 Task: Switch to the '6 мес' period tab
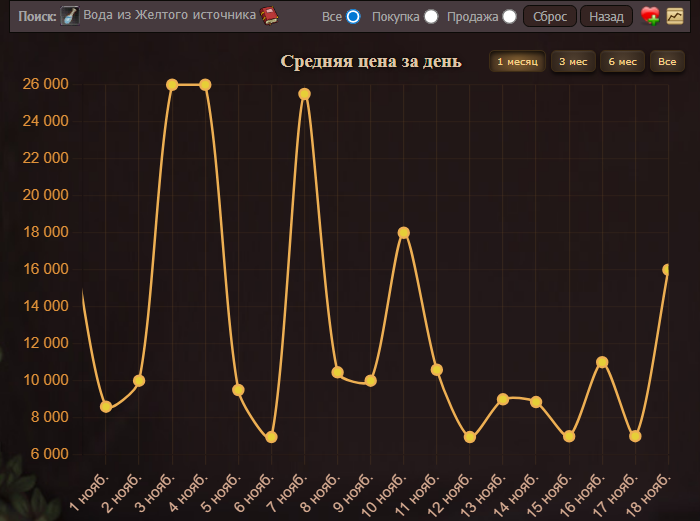coord(622,62)
